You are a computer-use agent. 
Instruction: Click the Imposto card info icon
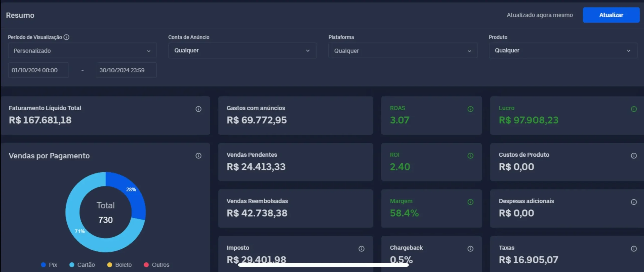tap(361, 249)
